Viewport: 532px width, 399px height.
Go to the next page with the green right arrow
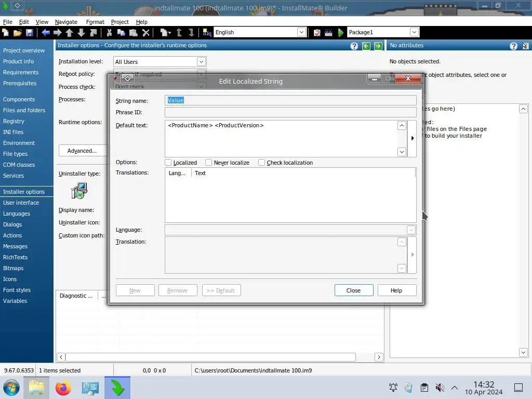point(378,46)
